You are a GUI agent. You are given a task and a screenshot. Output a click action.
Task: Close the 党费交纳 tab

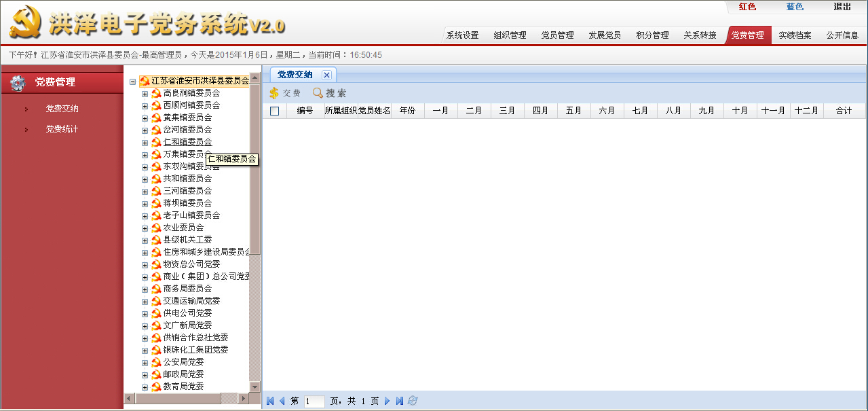coord(326,75)
